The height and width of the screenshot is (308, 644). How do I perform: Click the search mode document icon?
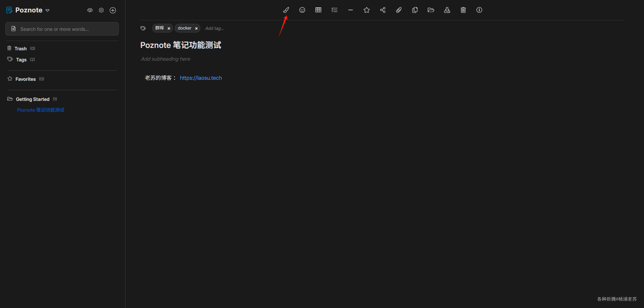coord(13,29)
